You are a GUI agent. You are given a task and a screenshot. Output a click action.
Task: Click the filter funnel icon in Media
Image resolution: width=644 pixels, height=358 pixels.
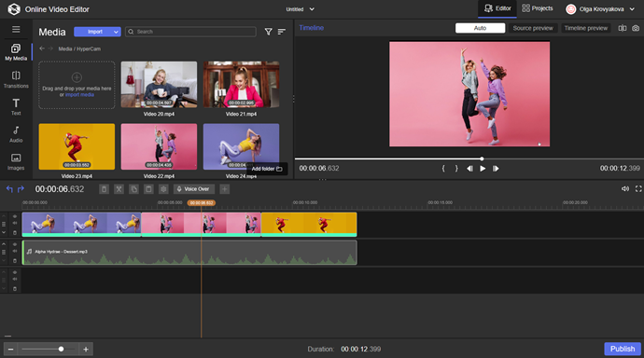pyautogui.click(x=268, y=32)
